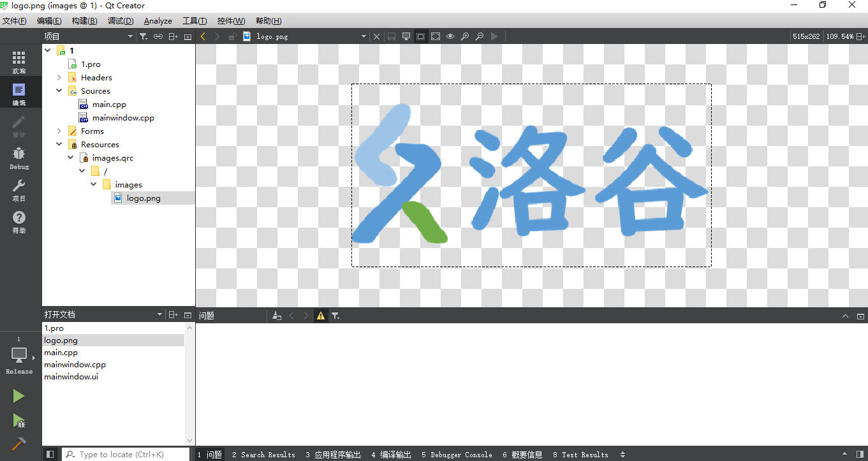Open more output panes selector arrows

click(622, 455)
